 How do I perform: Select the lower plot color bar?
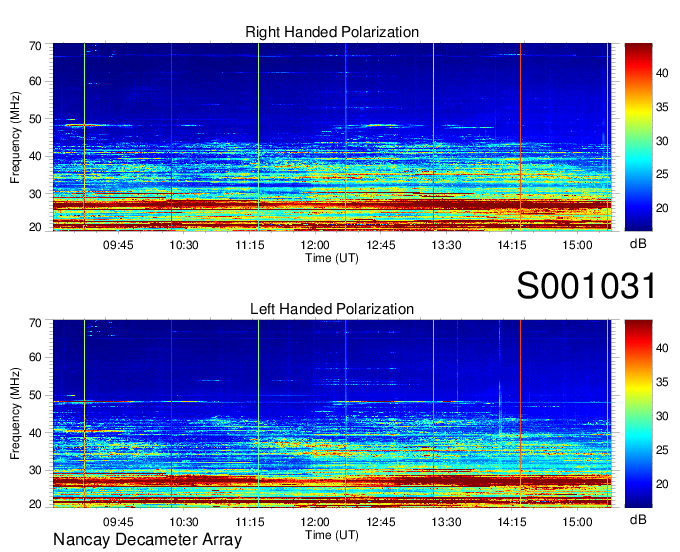(638, 414)
